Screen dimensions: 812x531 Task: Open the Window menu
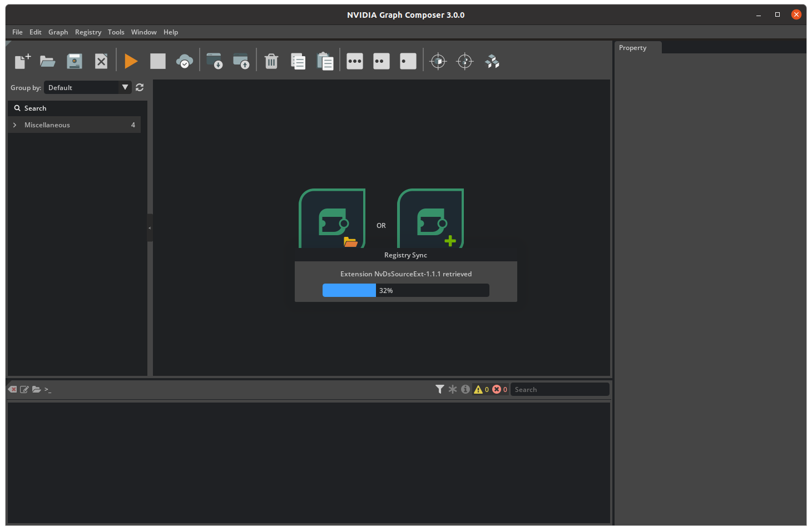point(143,32)
